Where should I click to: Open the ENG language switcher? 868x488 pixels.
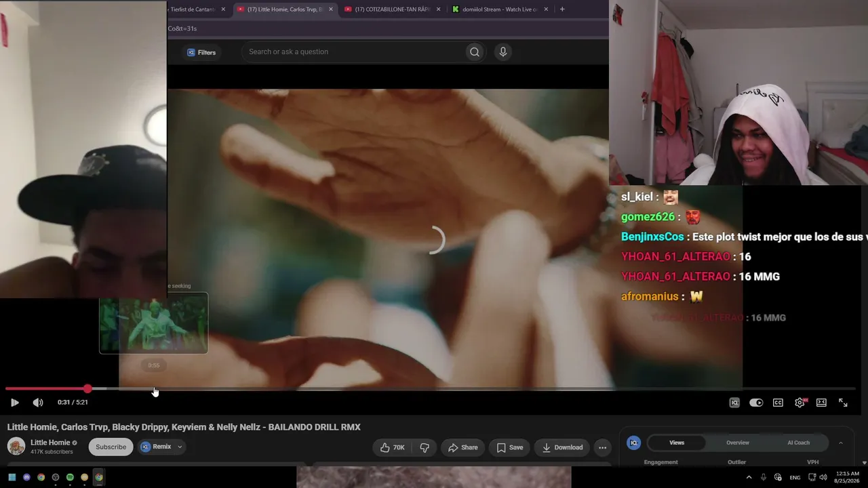click(x=795, y=477)
